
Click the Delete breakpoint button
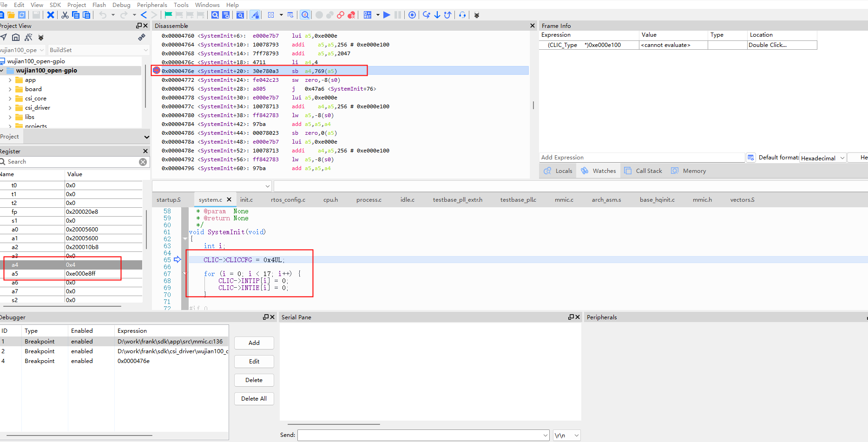click(254, 380)
